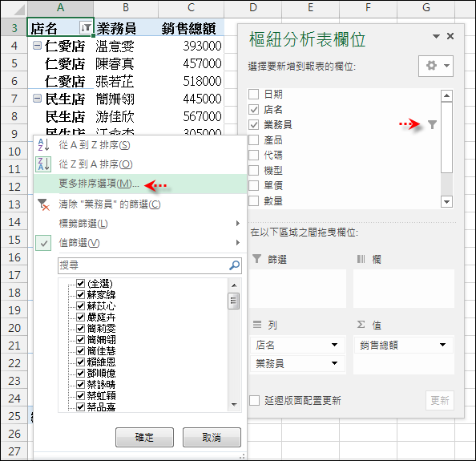Image resolution: width=476 pixels, height=461 pixels.
Task: Check the 日期 field checkbox
Action: tap(253, 94)
